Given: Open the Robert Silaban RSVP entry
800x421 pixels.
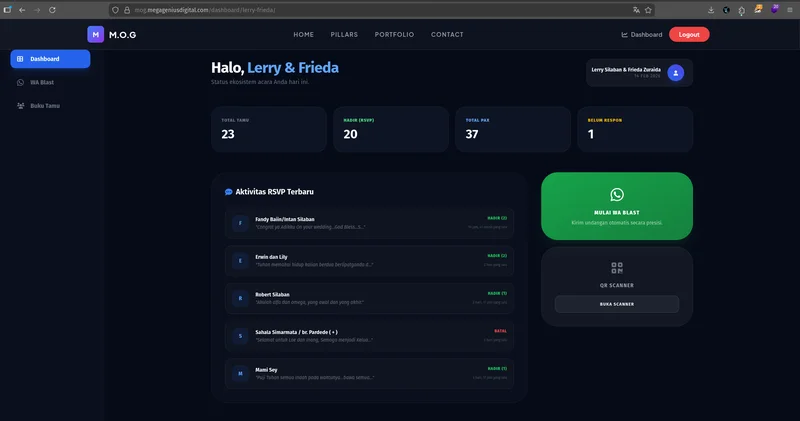Looking at the screenshot, I should click(369, 298).
